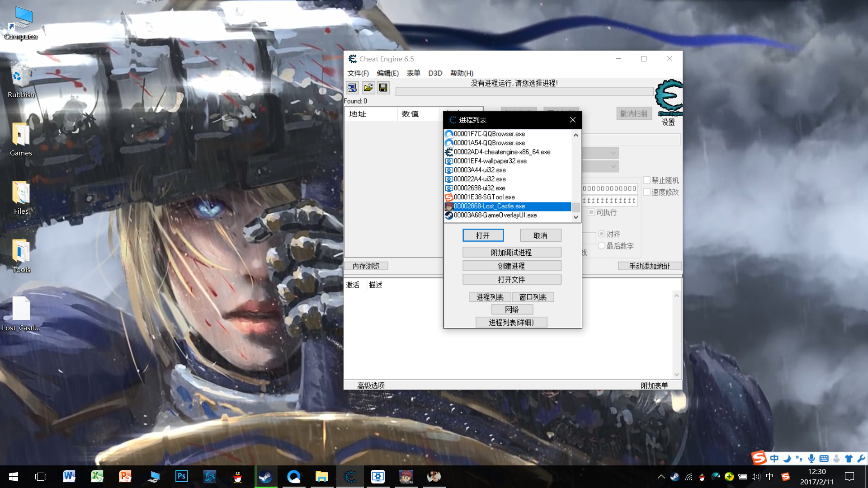Click the Sogou input tray icon

point(786,476)
